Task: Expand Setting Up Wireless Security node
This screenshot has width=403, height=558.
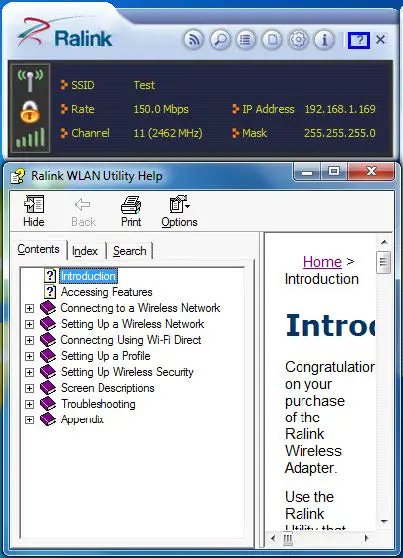Action: click(x=30, y=372)
